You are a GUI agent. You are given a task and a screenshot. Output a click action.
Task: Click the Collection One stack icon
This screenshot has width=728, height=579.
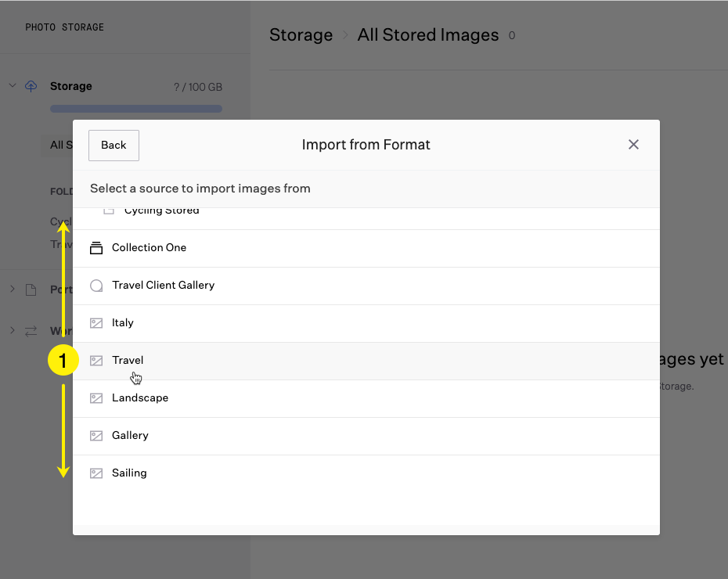(96, 248)
